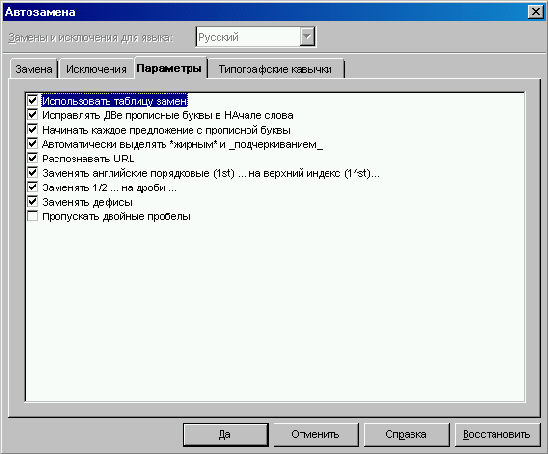Enable Пропускать двойные пробелы checkbox
Viewport: 548px width, 454px height.
coord(33,216)
